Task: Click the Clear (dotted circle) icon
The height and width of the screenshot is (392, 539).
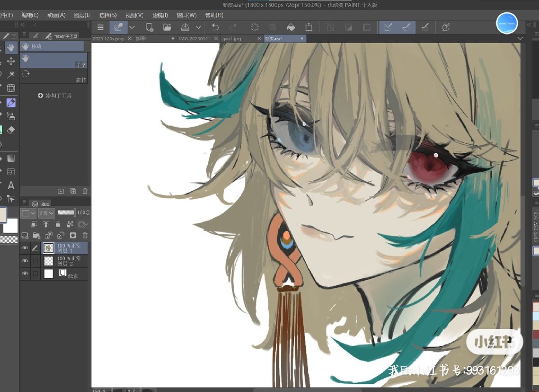Action: pyautogui.click(x=255, y=27)
